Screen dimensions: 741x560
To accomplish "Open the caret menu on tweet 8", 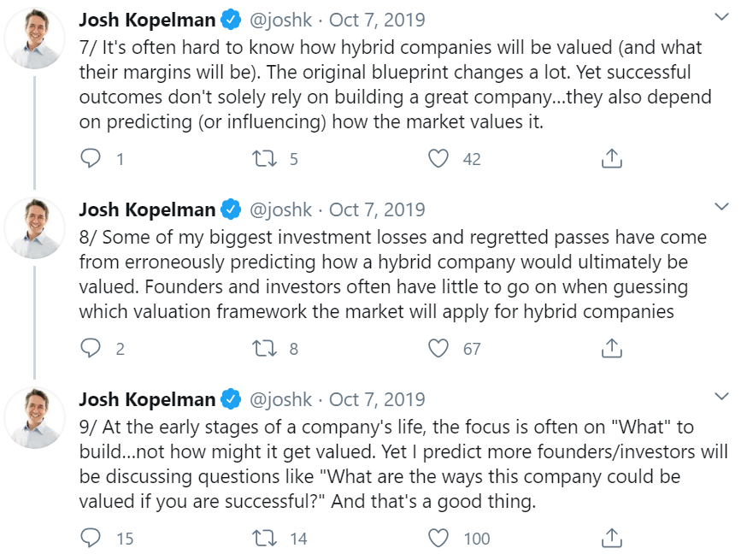I will pos(721,205).
